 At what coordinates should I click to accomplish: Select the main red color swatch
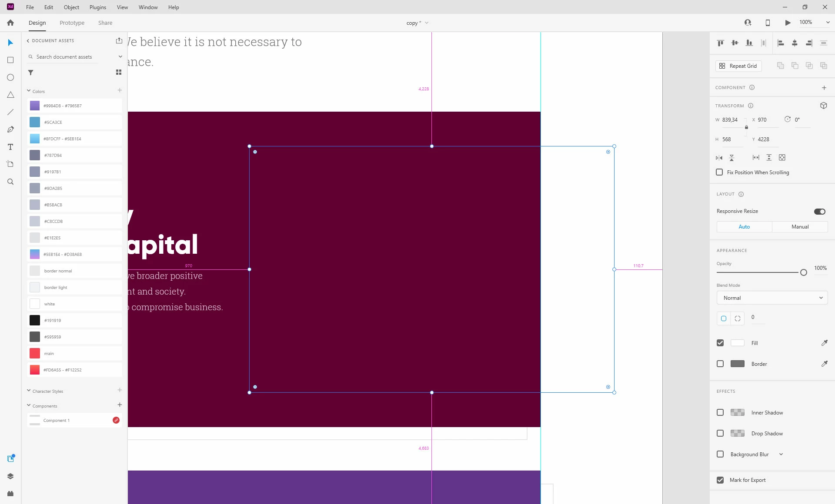pos(35,353)
